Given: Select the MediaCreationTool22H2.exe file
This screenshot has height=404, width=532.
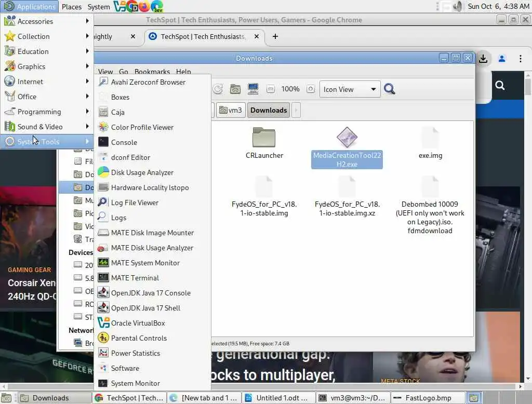Looking at the screenshot, I should click(x=347, y=147).
